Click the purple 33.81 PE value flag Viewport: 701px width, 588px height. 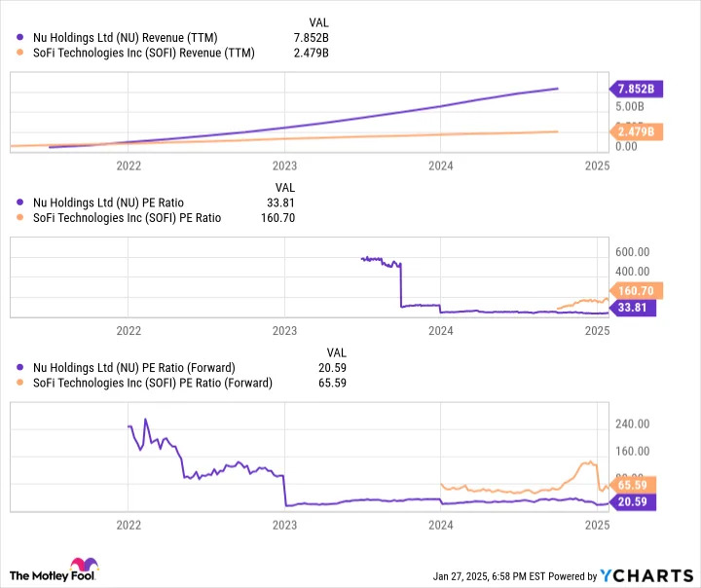point(633,308)
